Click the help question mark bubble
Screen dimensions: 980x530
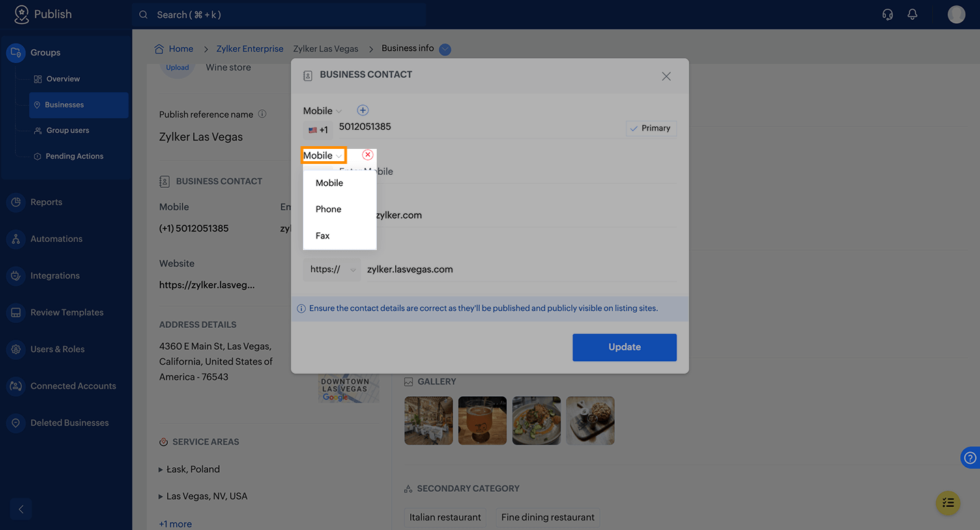[970, 458]
